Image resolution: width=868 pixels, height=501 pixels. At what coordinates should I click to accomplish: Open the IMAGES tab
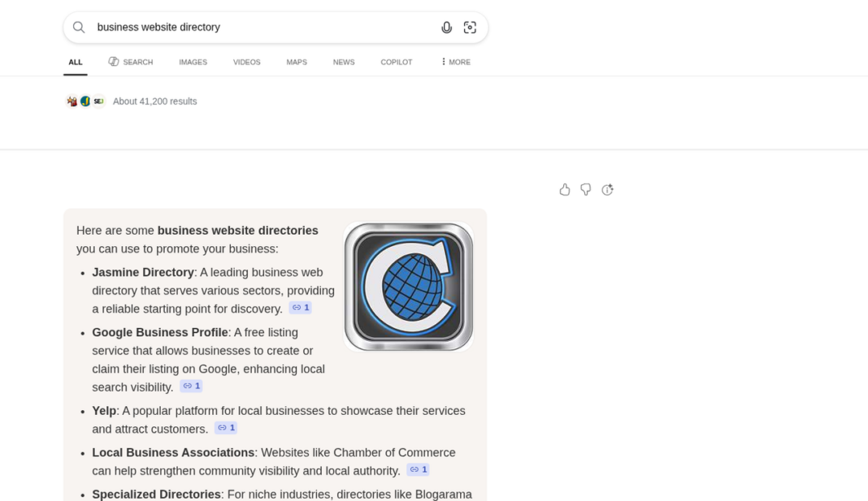[193, 62]
